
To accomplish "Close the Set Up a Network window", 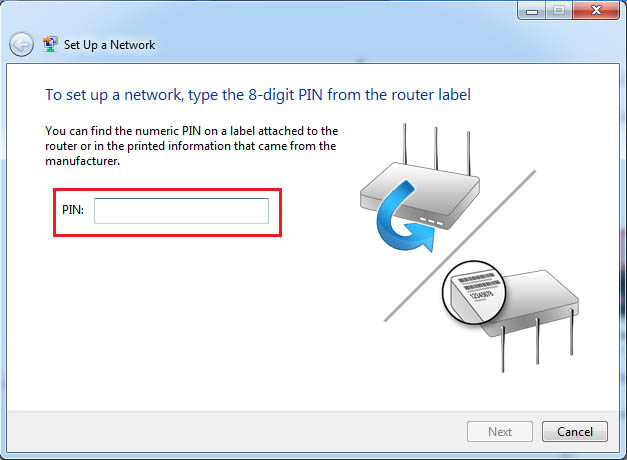I will tap(593, 10).
